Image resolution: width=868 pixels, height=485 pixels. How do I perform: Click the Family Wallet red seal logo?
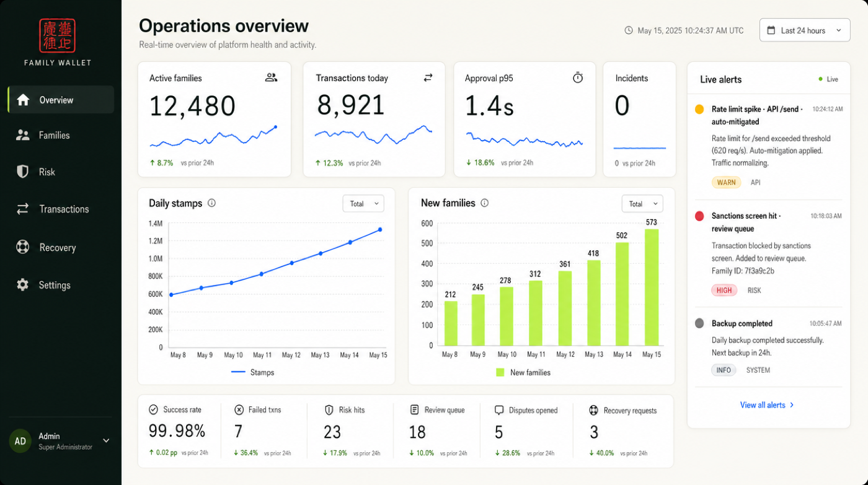[x=57, y=35]
